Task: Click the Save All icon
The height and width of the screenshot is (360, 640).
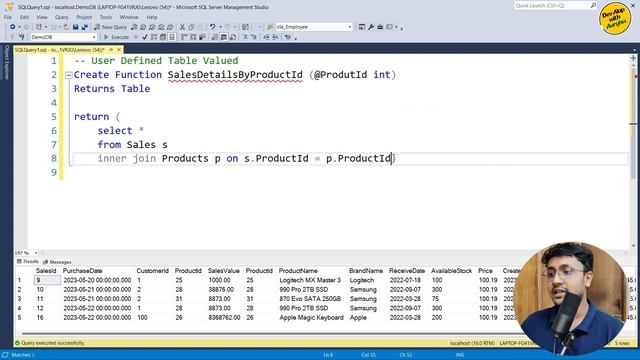Action: pos(84,27)
